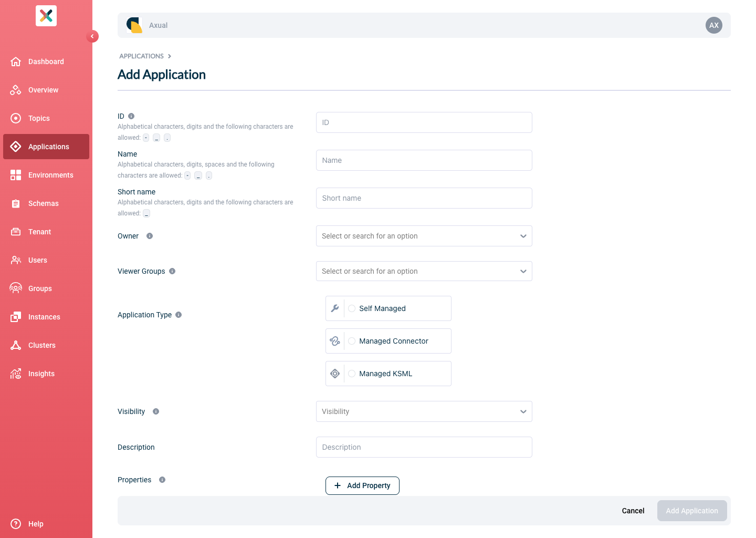756x538 pixels.
Task: Open the Owner dropdown
Action: [424, 236]
